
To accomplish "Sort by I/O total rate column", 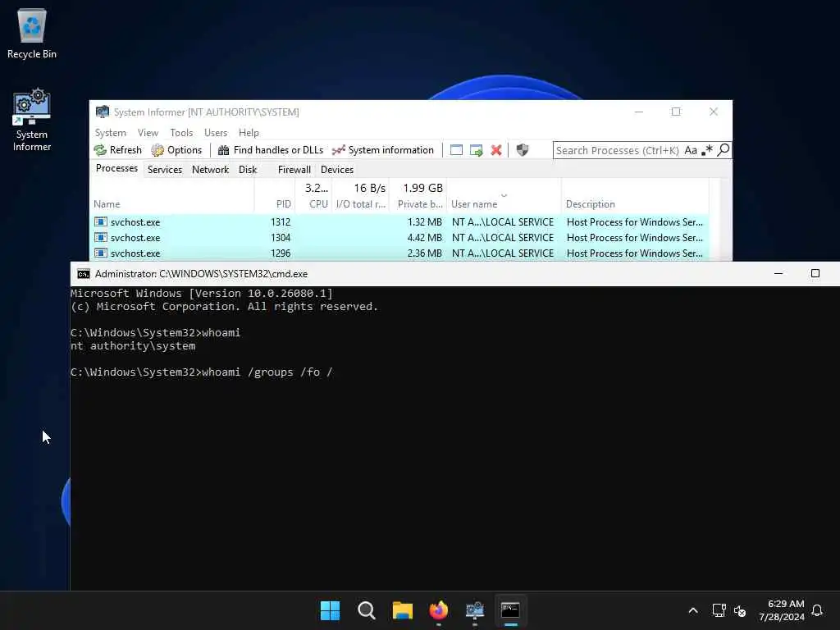I will pyautogui.click(x=360, y=195).
